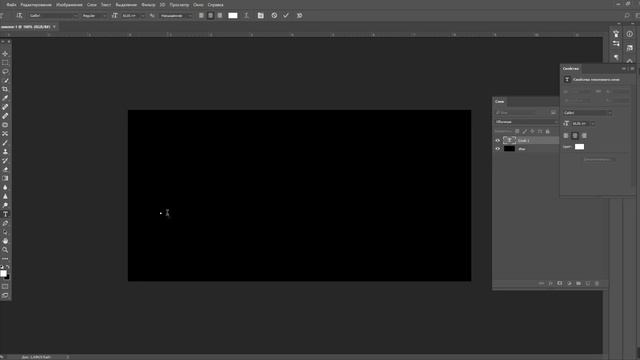Set center alignment in Properties panel

tap(575, 136)
